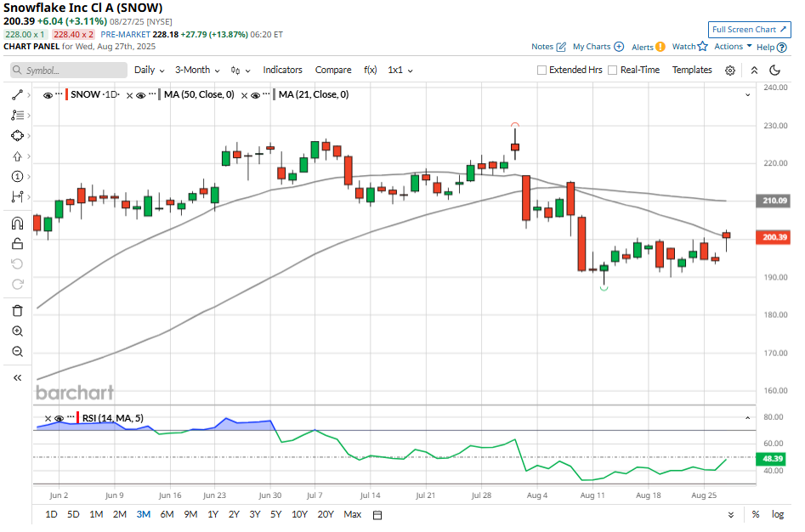This screenshot has width=805, height=532.
Task: Expand more options at bottom bar
Action: (x=731, y=515)
